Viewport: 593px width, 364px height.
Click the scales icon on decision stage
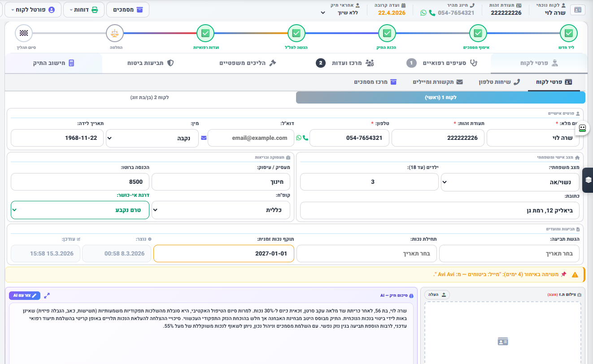(x=115, y=33)
